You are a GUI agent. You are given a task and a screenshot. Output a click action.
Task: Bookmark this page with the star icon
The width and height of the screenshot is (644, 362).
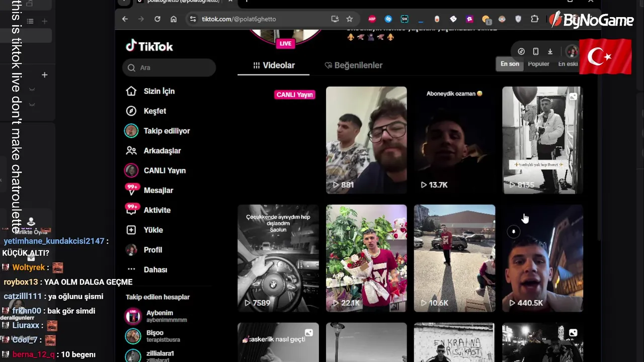tap(349, 19)
